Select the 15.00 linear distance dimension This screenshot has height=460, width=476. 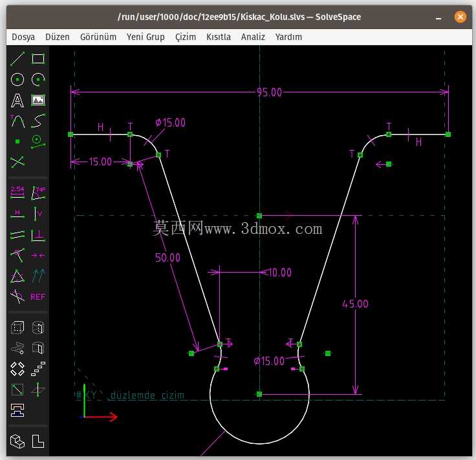point(100,162)
